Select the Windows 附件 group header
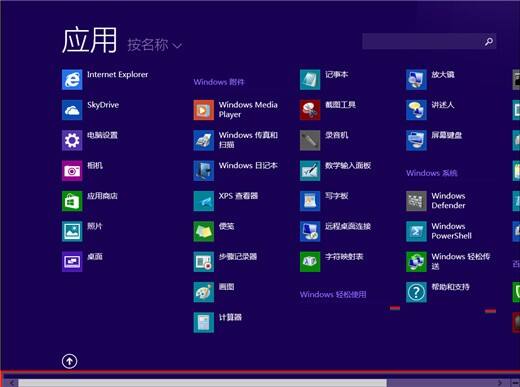 coord(219,82)
